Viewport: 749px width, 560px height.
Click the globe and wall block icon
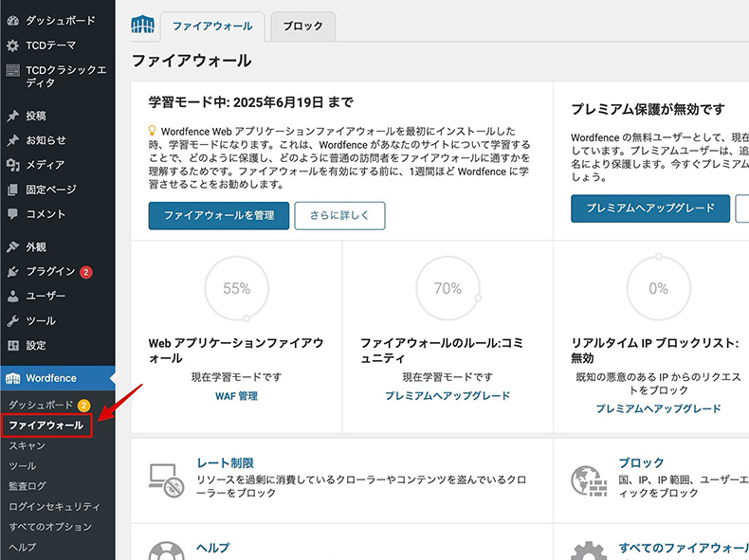click(589, 480)
